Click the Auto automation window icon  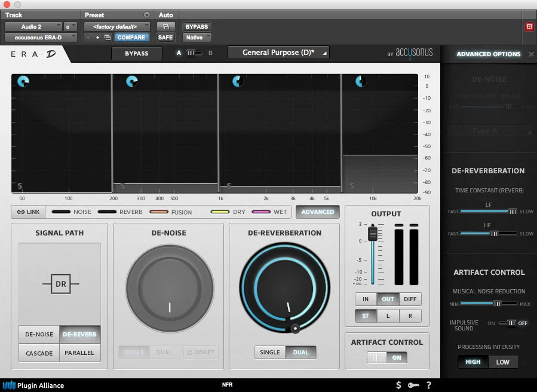(x=165, y=27)
